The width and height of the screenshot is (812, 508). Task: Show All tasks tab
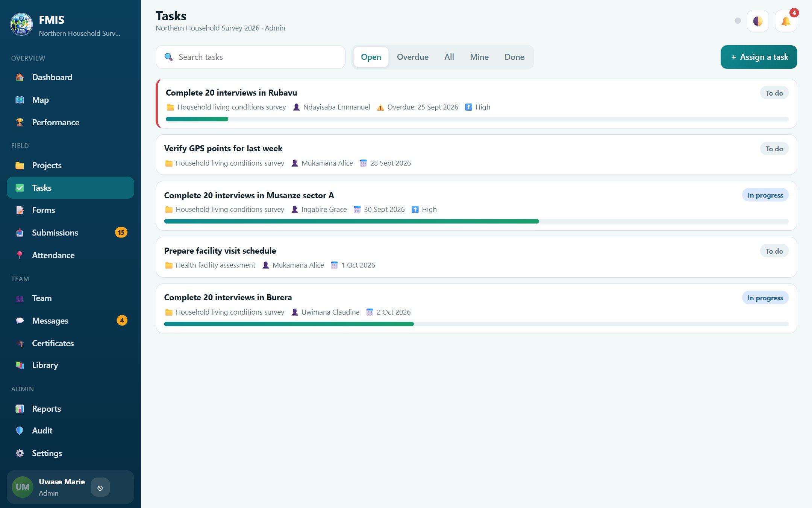[449, 57]
